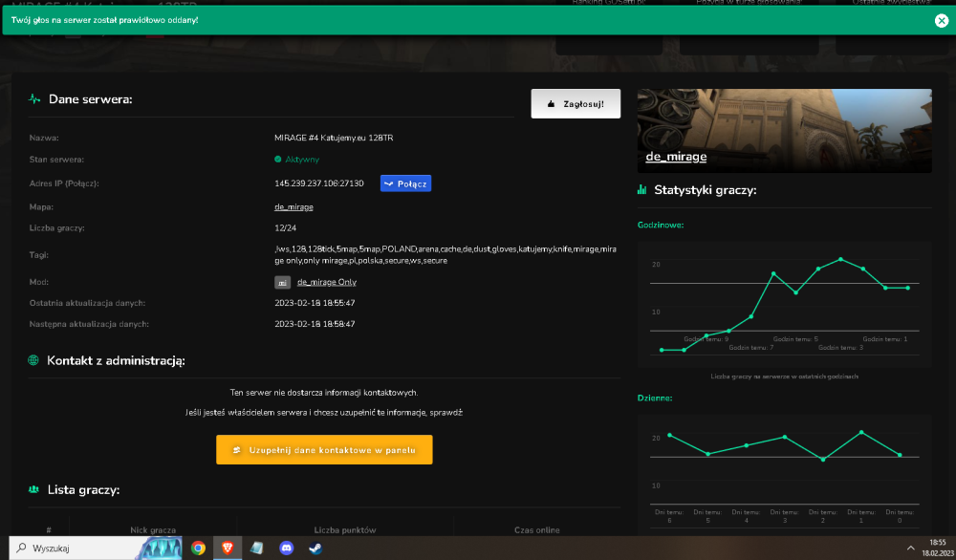956x560 pixels.
Task: Launch Discord from the taskbar
Action: pyautogui.click(x=286, y=548)
